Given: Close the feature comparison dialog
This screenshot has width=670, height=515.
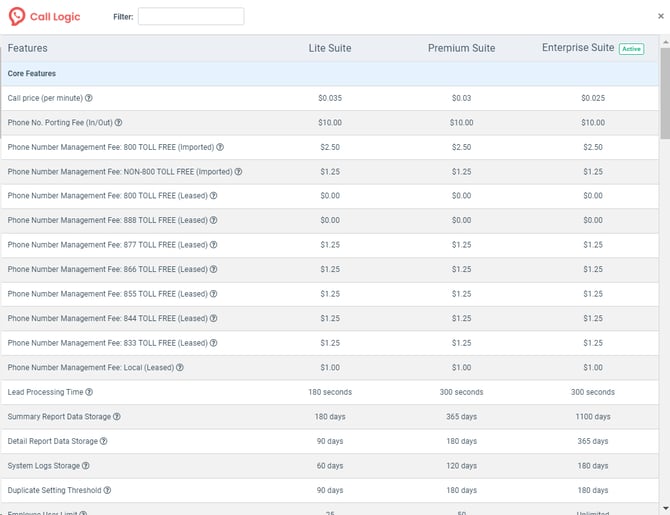Looking at the screenshot, I should pyautogui.click(x=660, y=16).
